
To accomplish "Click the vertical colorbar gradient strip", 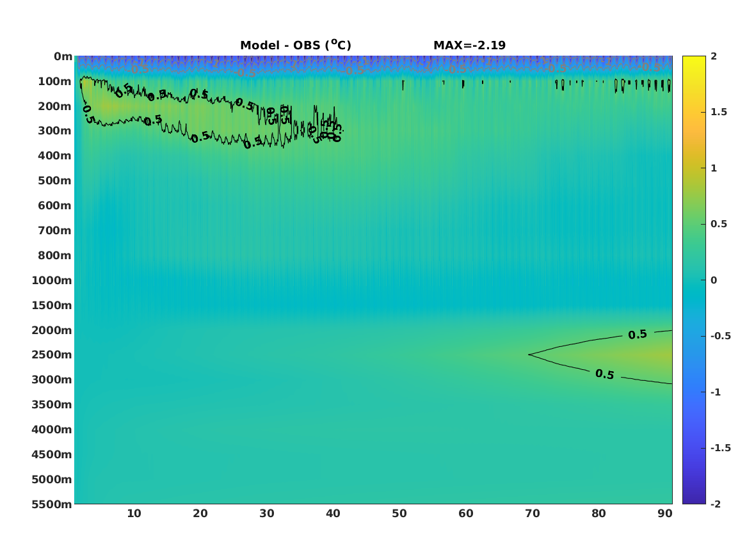I will tap(694, 280).
